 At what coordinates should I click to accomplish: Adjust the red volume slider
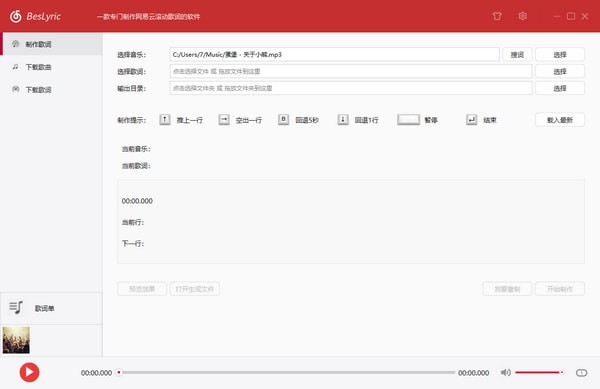539,372
